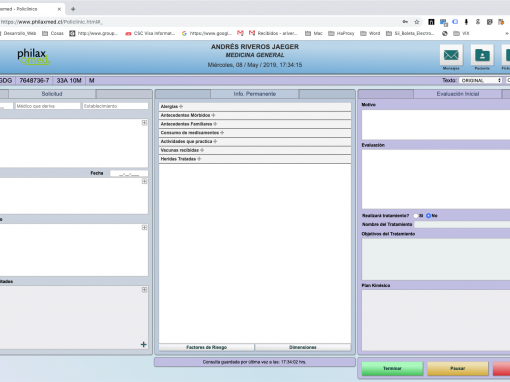Expand Antecedentes Mórbidos section
Screen dimensions: 510x382
[213, 115]
